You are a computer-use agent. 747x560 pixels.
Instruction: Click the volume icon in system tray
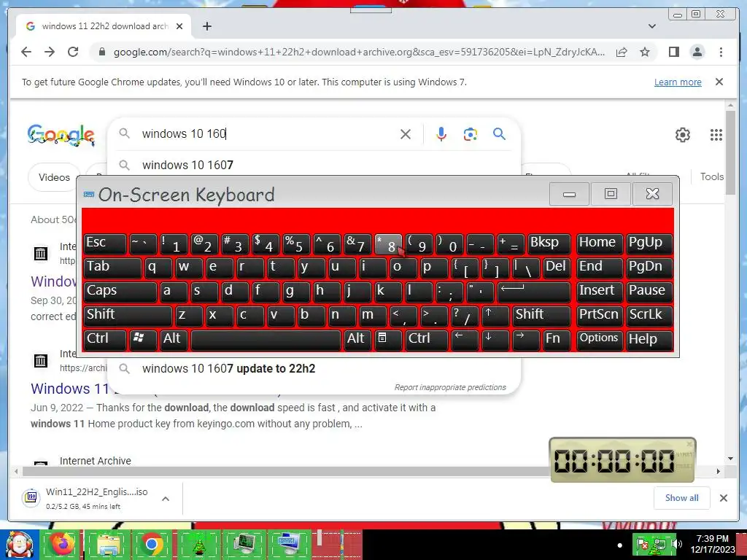pos(677,544)
